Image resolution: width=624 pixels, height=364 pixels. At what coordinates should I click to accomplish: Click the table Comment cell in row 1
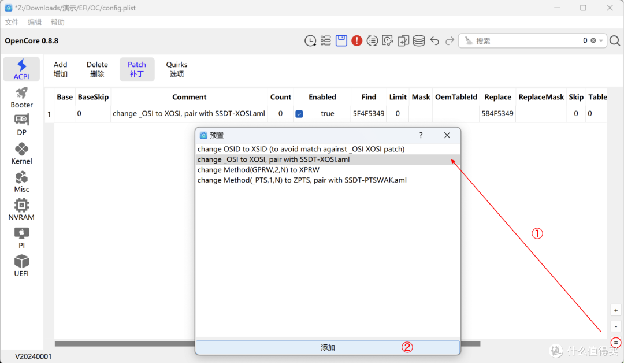(x=189, y=114)
